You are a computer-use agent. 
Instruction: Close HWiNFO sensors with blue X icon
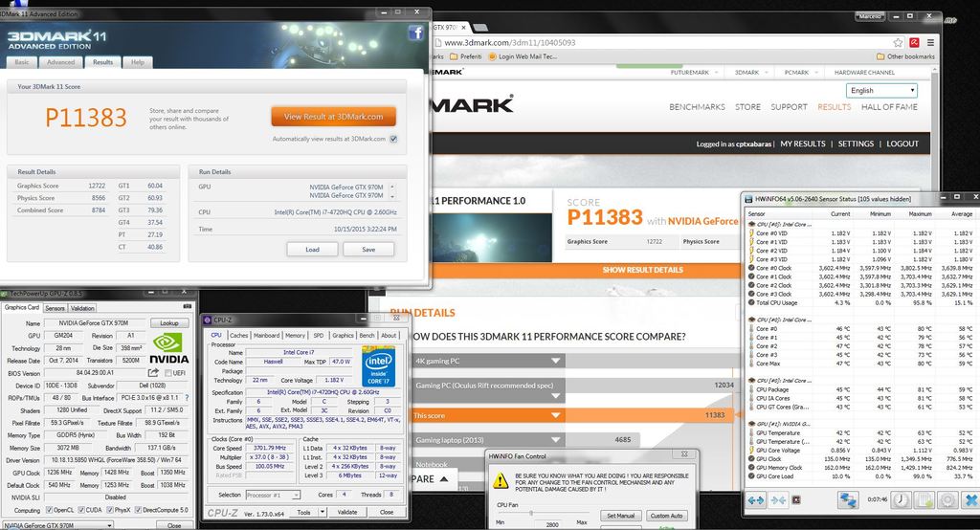[x=970, y=500]
